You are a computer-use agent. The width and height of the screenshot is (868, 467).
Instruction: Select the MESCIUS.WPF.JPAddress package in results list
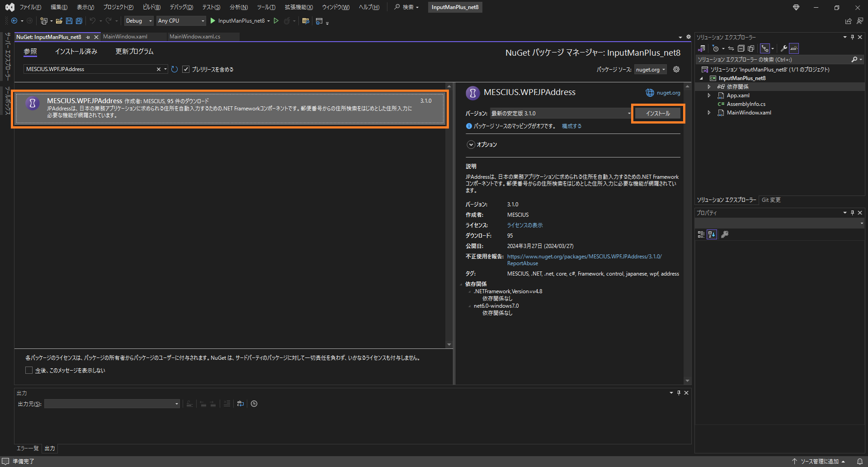[230, 108]
